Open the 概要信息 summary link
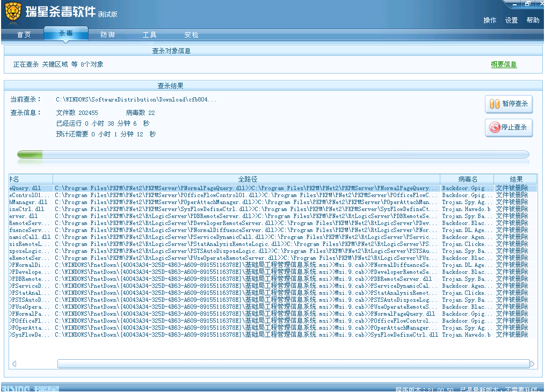 pos(504,64)
